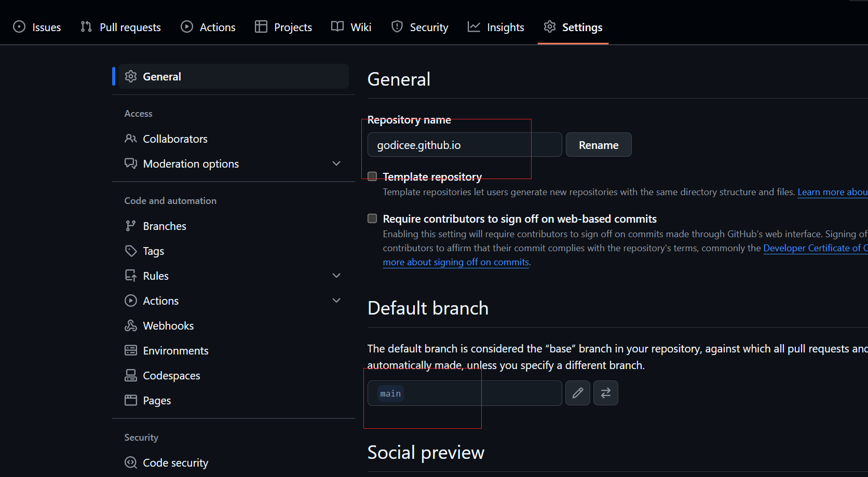This screenshot has height=477, width=868.
Task: Open Tags settings
Action: click(234, 251)
